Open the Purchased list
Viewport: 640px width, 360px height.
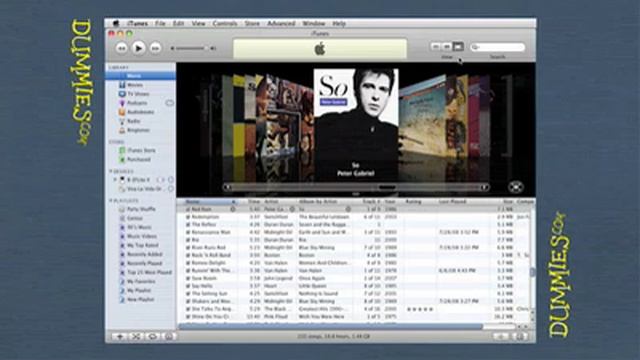139,159
